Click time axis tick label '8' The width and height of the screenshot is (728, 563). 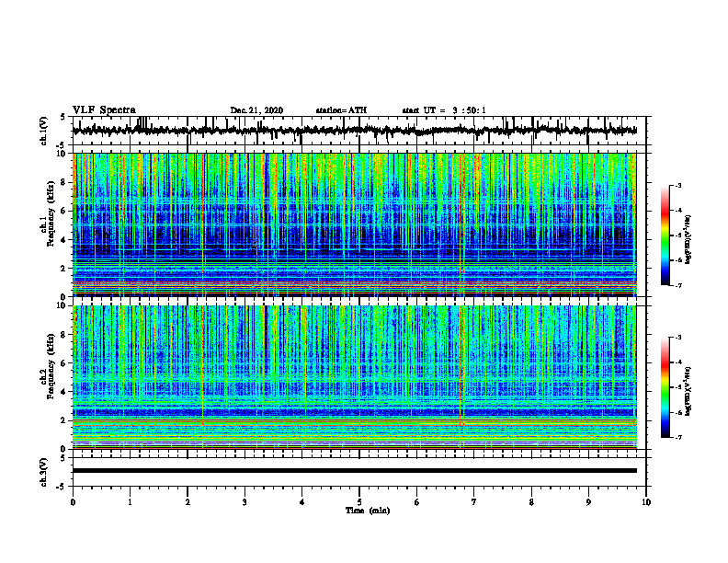(x=531, y=502)
